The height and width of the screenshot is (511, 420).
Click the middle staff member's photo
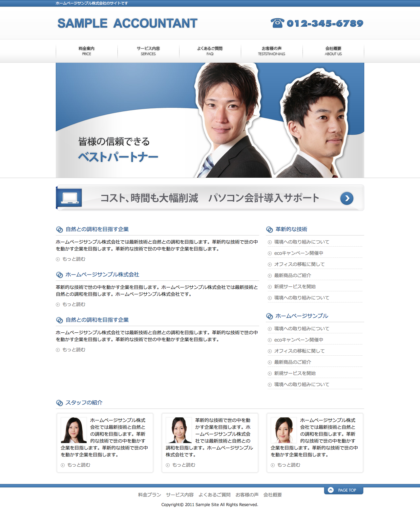[x=179, y=430]
